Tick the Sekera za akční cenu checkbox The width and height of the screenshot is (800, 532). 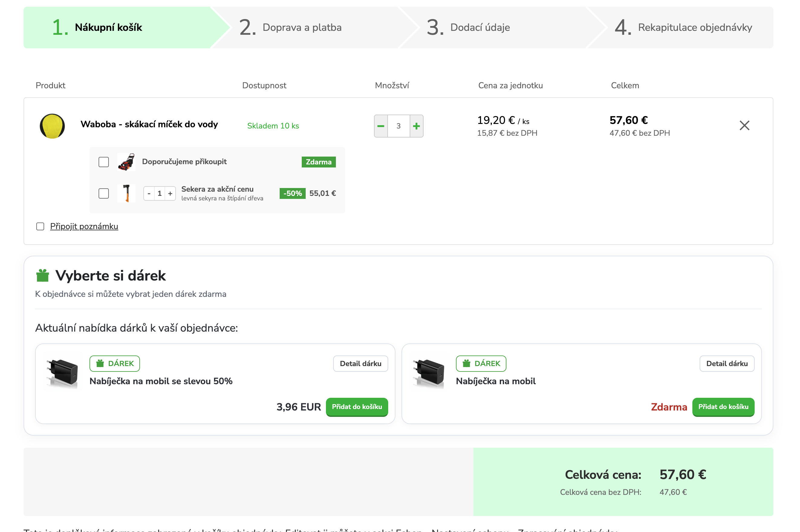(103, 193)
